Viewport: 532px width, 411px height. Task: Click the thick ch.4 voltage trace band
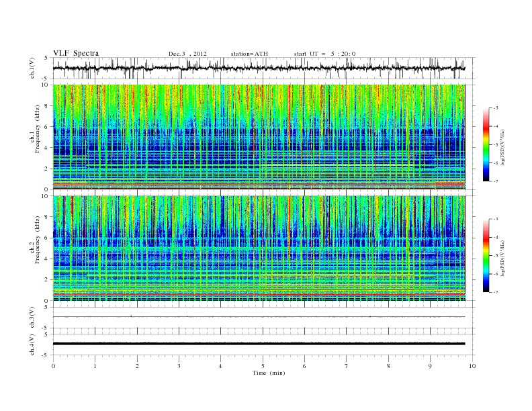click(x=259, y=344)
